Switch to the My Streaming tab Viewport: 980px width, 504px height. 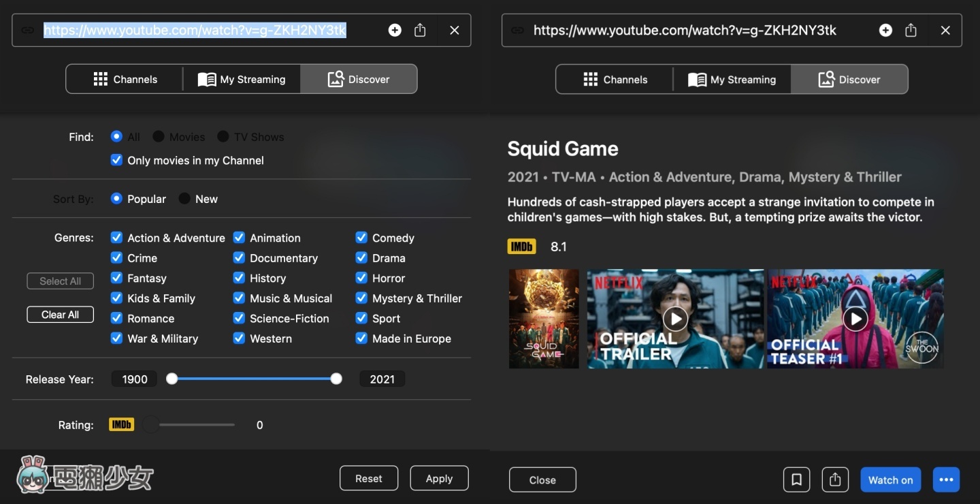tap(242, 79)
